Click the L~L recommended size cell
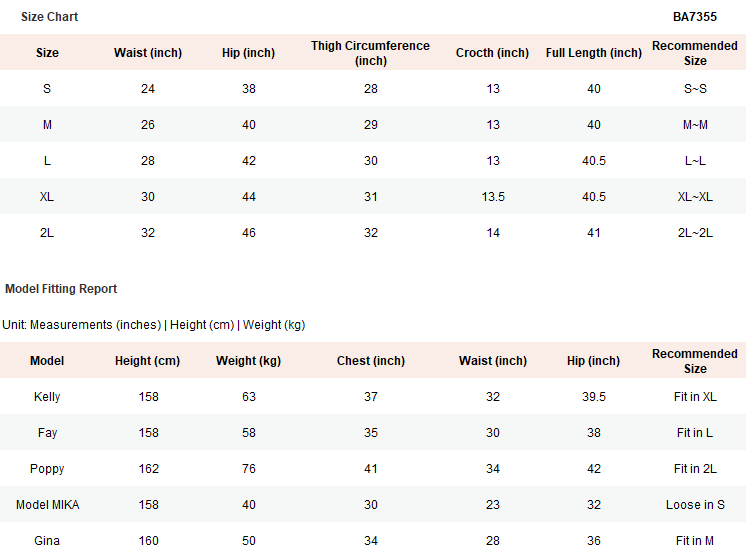This screenshot has width=755, height=560. pos(695,161)
